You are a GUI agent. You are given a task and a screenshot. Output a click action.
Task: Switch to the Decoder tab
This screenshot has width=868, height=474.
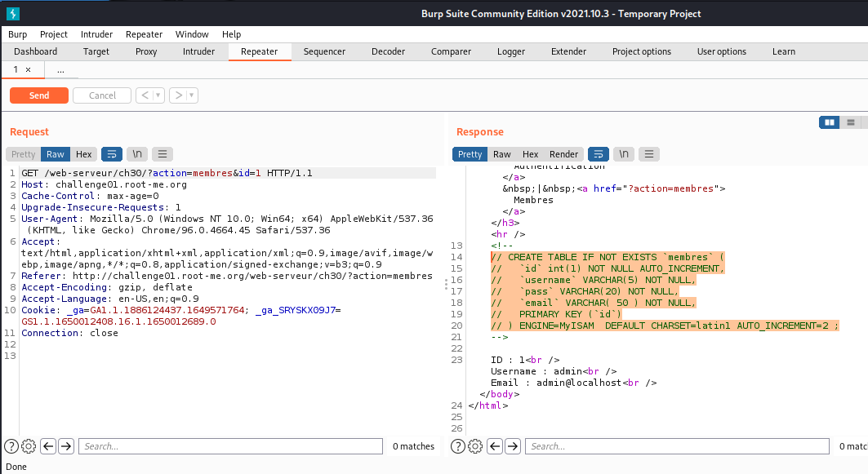click(x=388, y=51)
